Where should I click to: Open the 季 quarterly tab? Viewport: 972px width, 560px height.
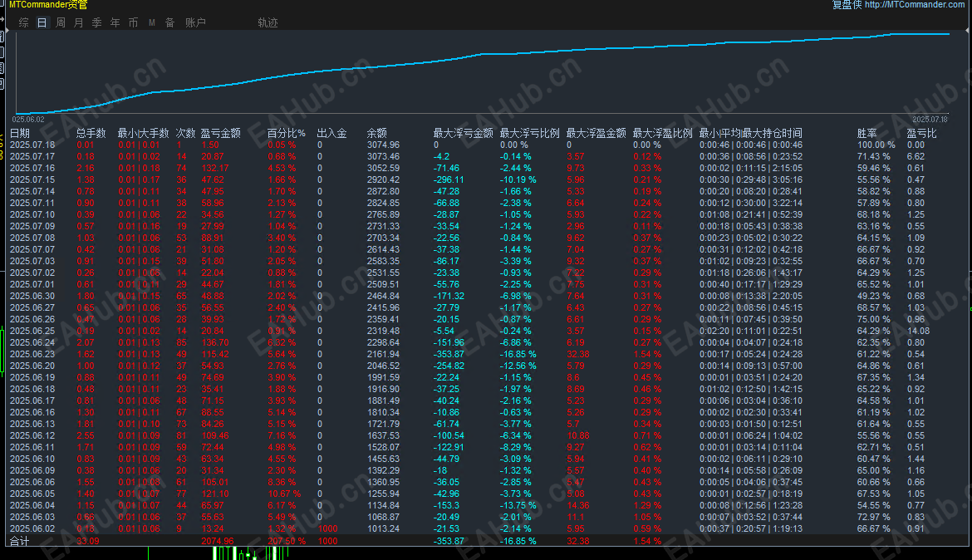tap(96, 22)
